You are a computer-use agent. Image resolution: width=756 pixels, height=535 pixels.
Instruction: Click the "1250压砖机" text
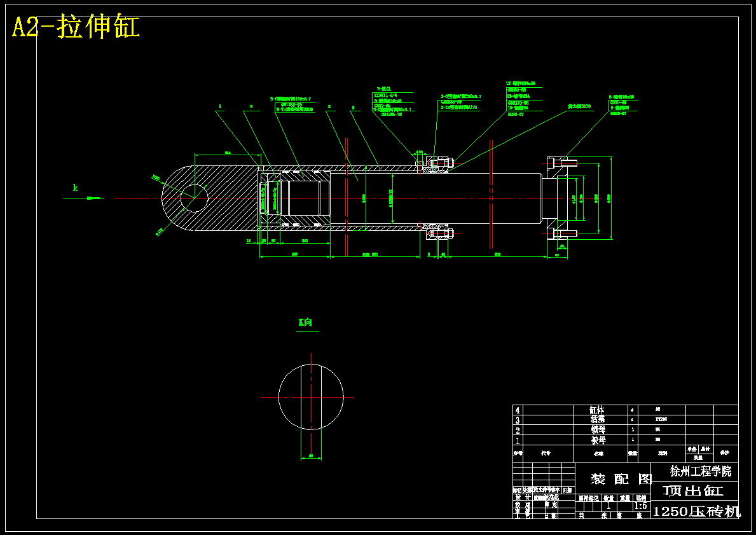[696, 511]
